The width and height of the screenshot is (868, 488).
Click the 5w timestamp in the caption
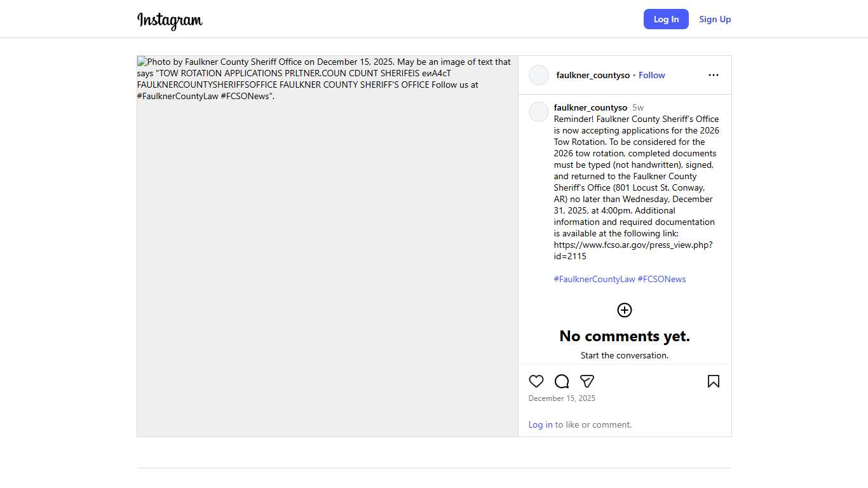point(638,107)
